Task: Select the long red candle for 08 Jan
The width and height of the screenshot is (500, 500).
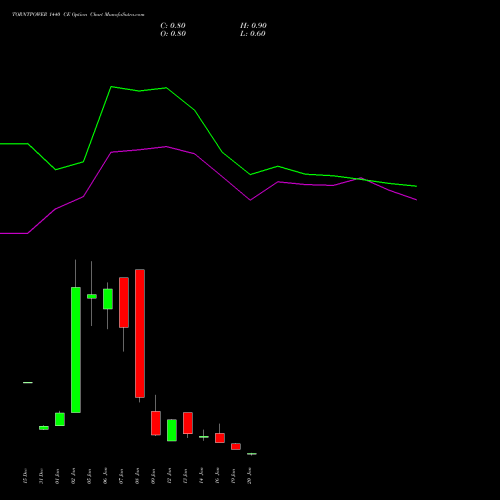Action: click(x=140, y=333)
